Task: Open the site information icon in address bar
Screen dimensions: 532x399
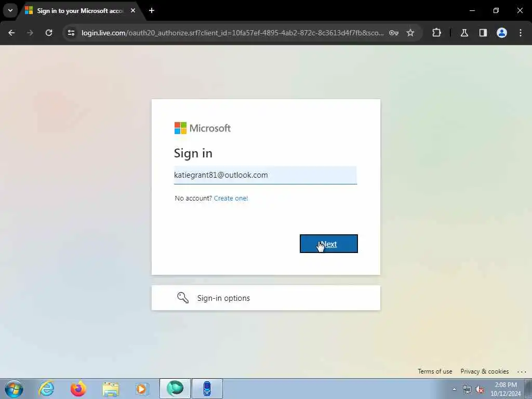Action: pos(71,33)
